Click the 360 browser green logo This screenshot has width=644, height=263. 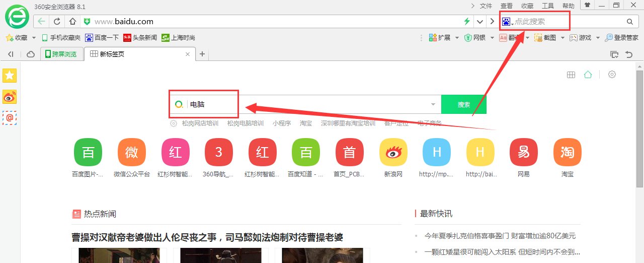coord(17,17)
